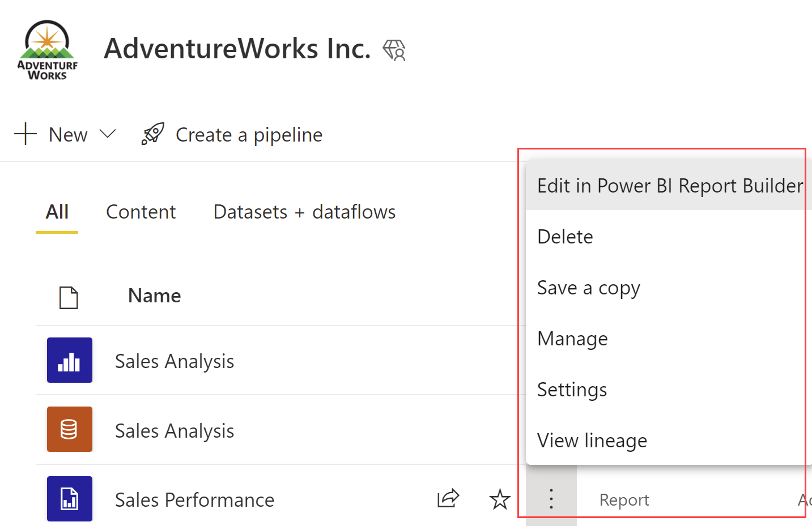Click the orange dataset icon for Sales Analysis
Image resolution: width=812 pixels, height=526 pixels.
(70, 429)
